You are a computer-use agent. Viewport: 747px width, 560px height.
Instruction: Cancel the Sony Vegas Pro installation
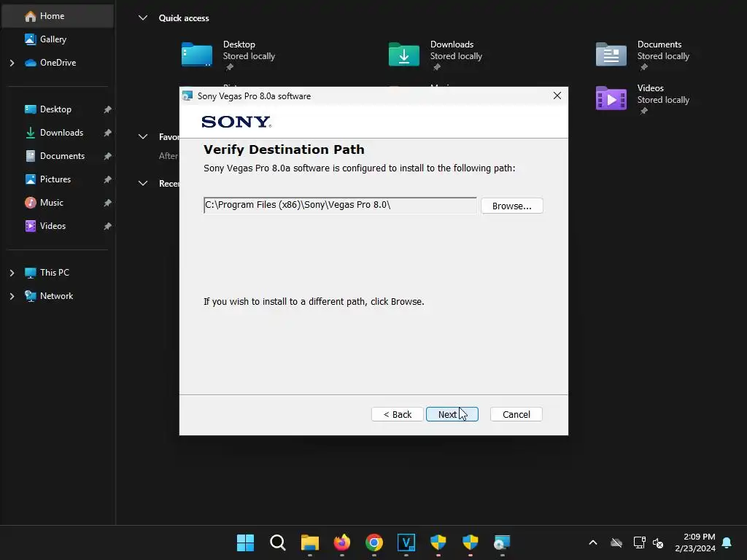coord(516,414)
